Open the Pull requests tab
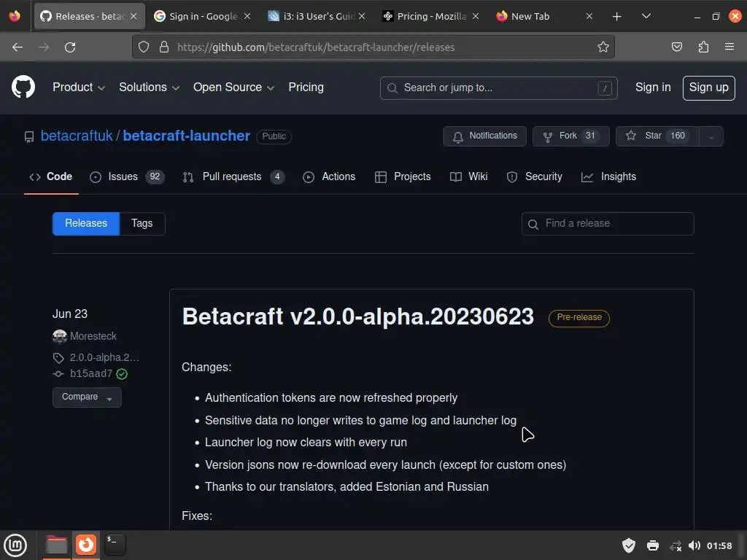This screenshot has width=747, height=560. pyautogui.click(x=233, y=176)
